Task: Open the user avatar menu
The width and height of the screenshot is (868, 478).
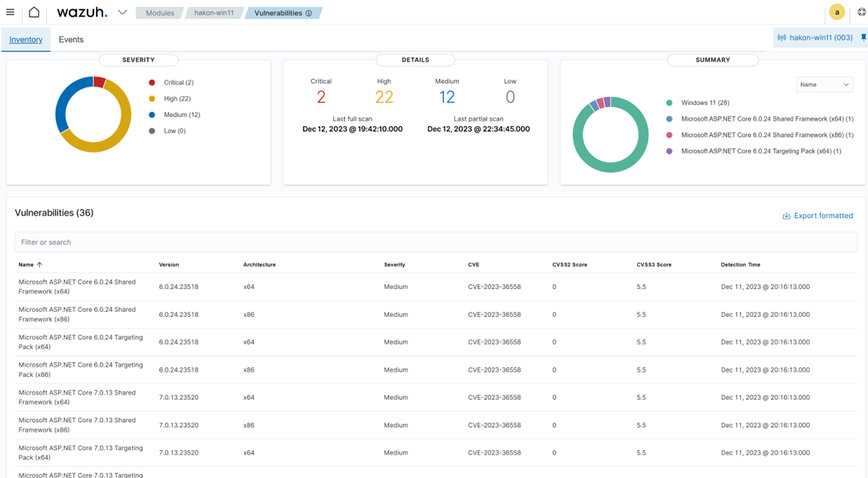Action: pyautogui.click(x=836, y=12)
